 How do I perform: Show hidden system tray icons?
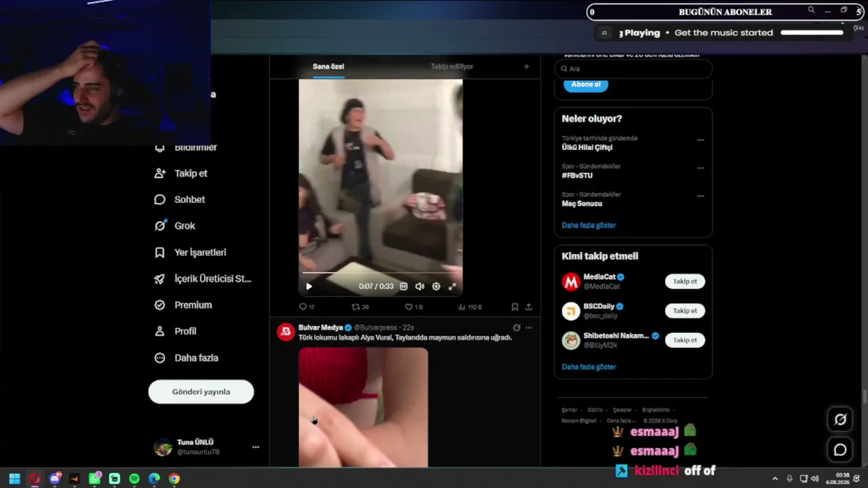[775, 479]
